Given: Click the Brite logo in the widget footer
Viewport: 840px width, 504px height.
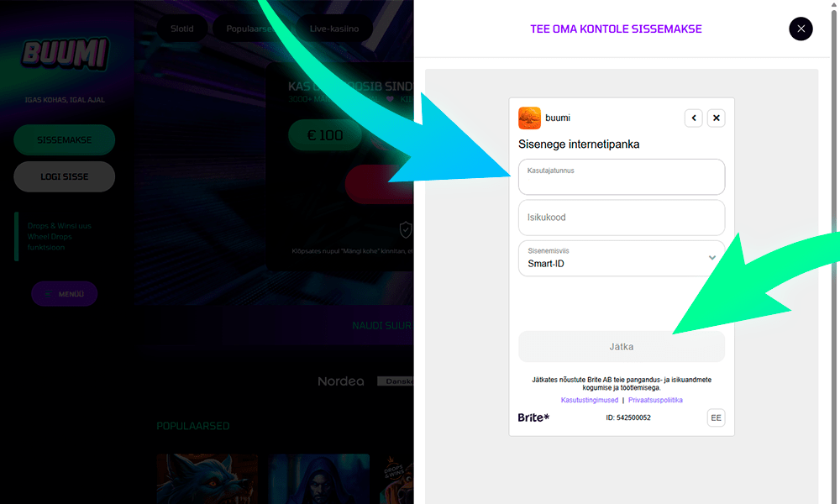Looking at the screenshot, I should click(533, 417).
